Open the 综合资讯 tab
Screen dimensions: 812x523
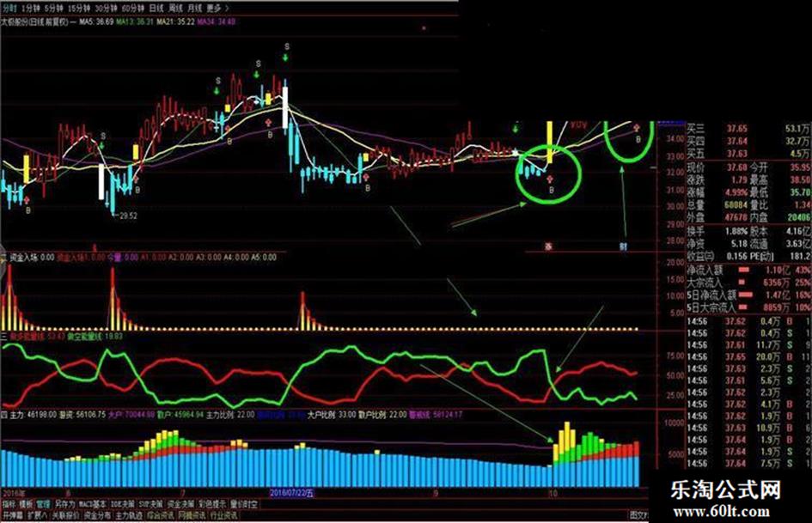pyautogui.click(x=160, y=515)
